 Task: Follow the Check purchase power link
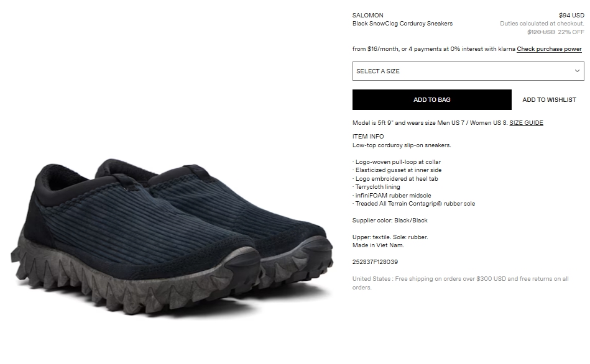[x=549, y=49]
